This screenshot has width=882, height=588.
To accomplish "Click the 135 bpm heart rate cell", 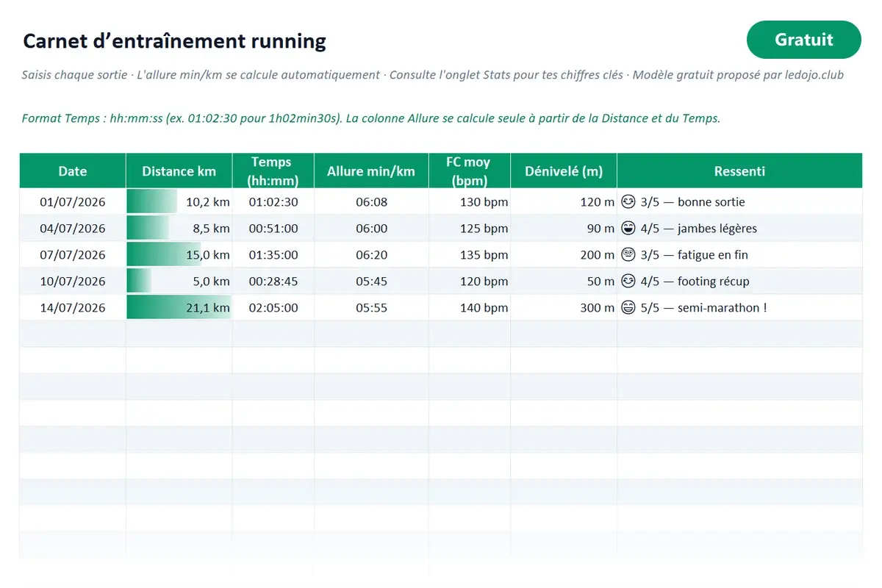I will click(x=470, y=255).
